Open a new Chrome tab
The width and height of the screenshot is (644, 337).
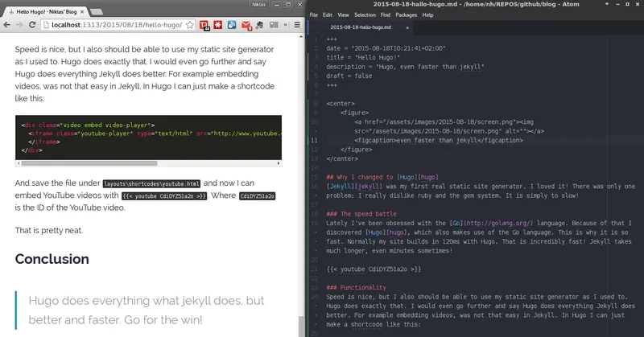pos(96,12)
